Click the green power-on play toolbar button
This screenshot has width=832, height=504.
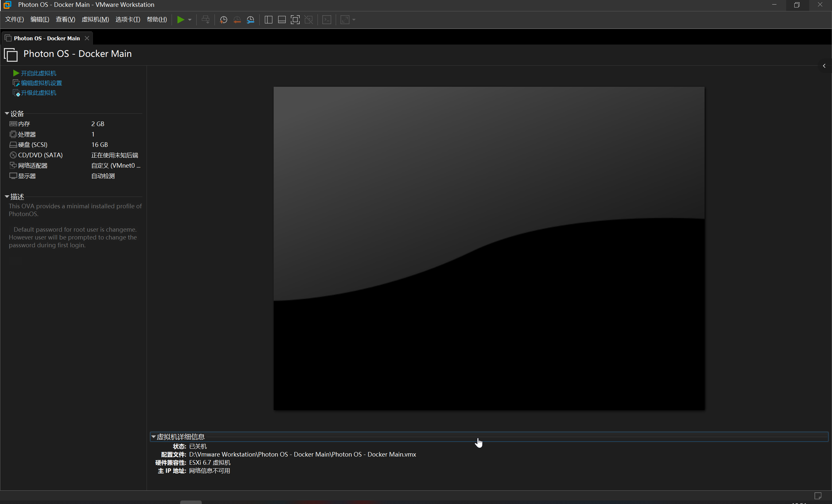coord(181,19)
